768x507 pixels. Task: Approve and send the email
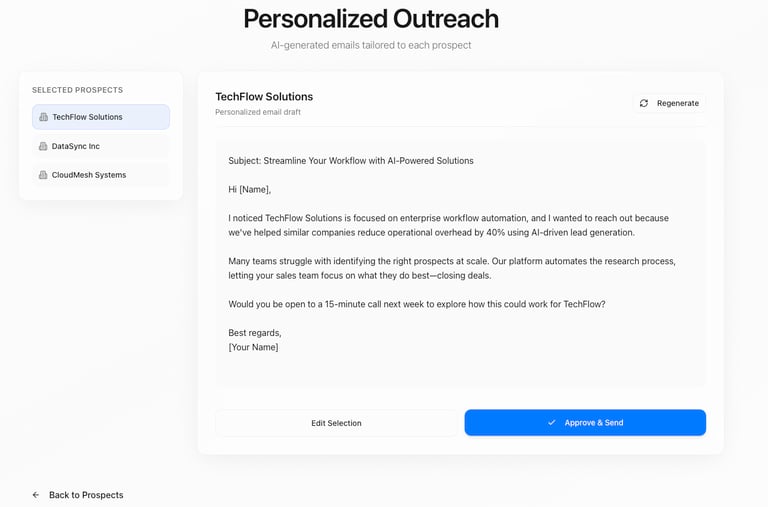pyautogui.click(x=585, y=423)
